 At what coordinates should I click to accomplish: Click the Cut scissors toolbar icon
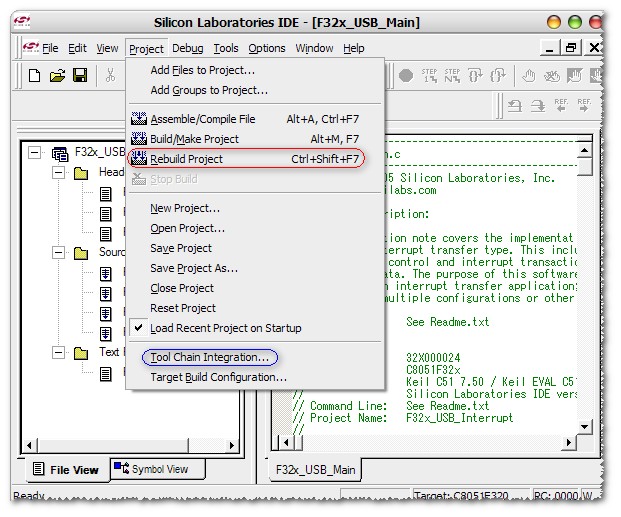[110, 75]
